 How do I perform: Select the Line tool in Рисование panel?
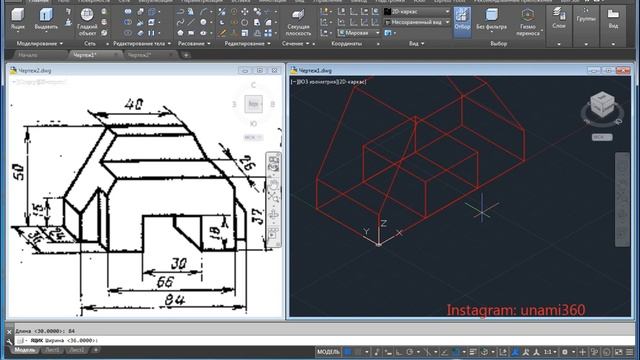tap(191, 22)
